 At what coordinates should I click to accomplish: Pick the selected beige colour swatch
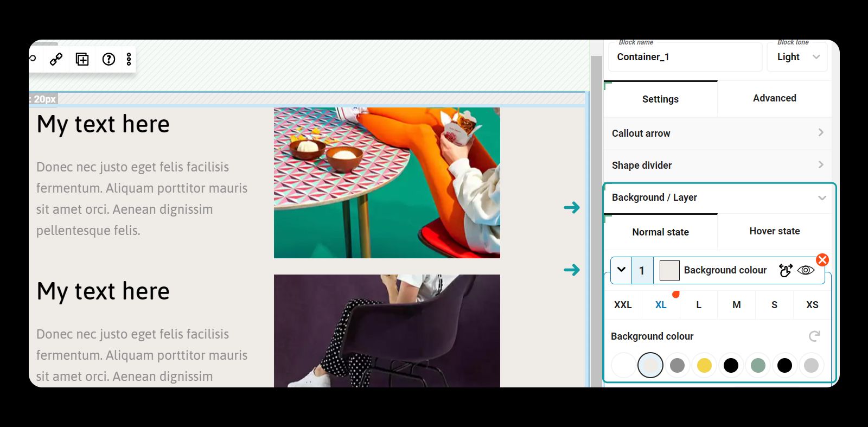(650, 365)
